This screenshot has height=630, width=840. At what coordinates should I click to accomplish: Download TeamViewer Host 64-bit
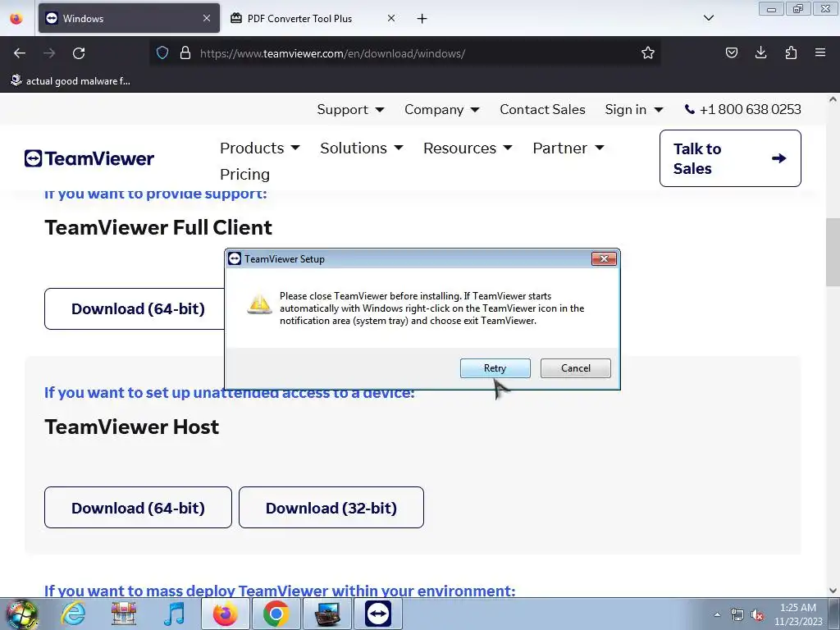tap(138, 508)
